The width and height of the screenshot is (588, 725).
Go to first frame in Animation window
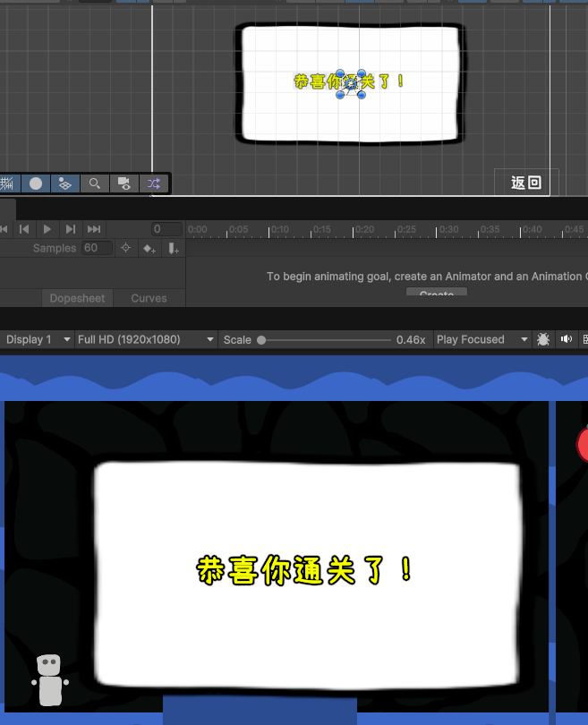[4, 229]
